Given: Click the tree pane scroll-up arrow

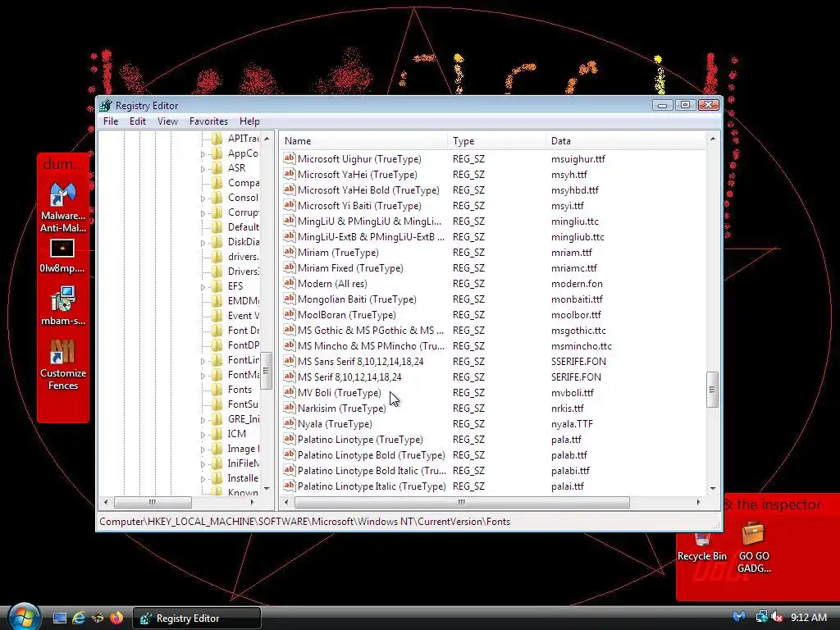Looking at the screenshot, I should click(267, 138).
